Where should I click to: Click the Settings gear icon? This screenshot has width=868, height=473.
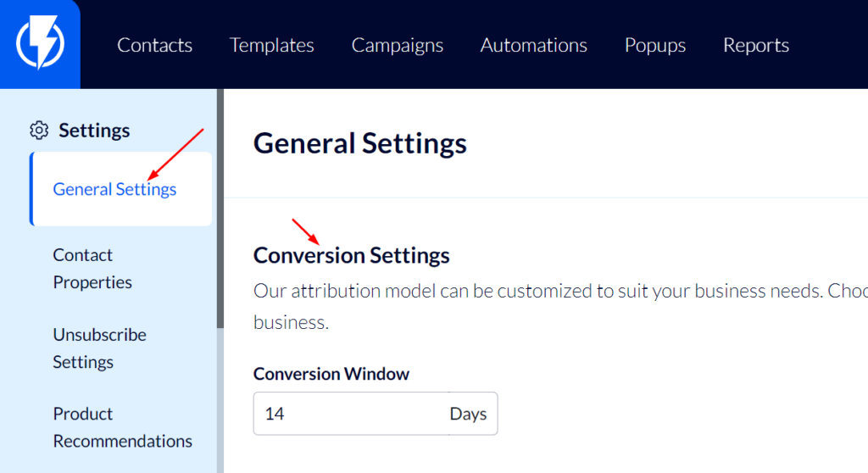coord(39,131)
